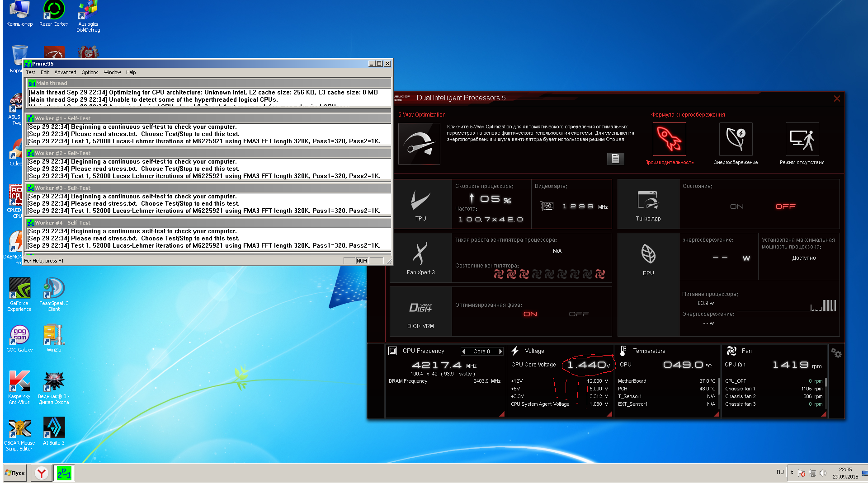
Task: Switch to previous CPU core with left arrow
Action: pyautogui.click(x=464, y=352)
